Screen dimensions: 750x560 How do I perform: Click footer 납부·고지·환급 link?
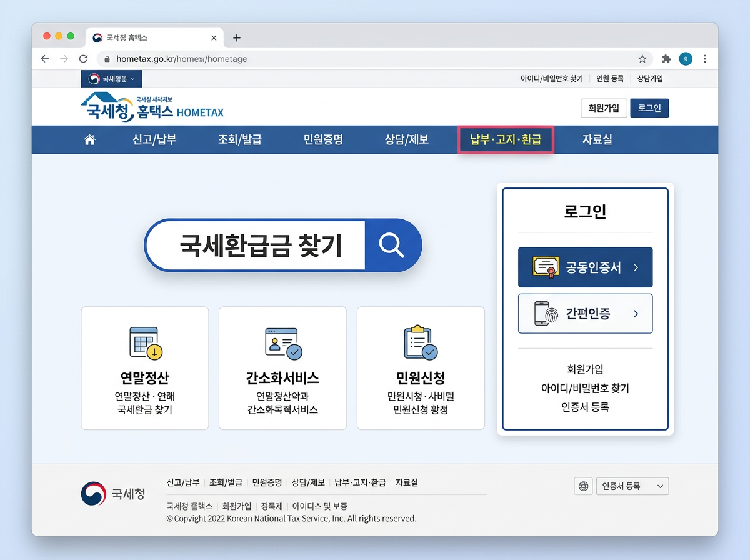[x=360, y=482]
